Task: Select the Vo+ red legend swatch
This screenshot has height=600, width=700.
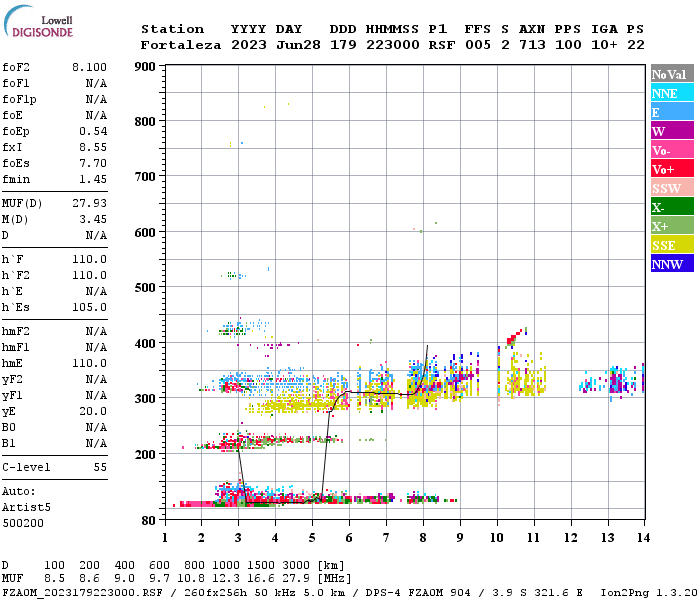Action: coord(672,169)
